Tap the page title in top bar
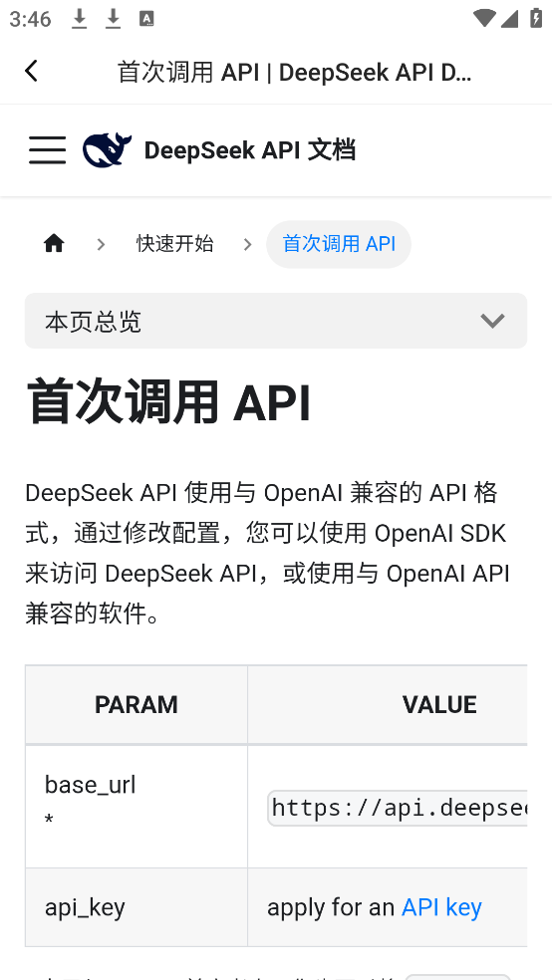This screenshot has width=552, height=980. pos(294,73)
